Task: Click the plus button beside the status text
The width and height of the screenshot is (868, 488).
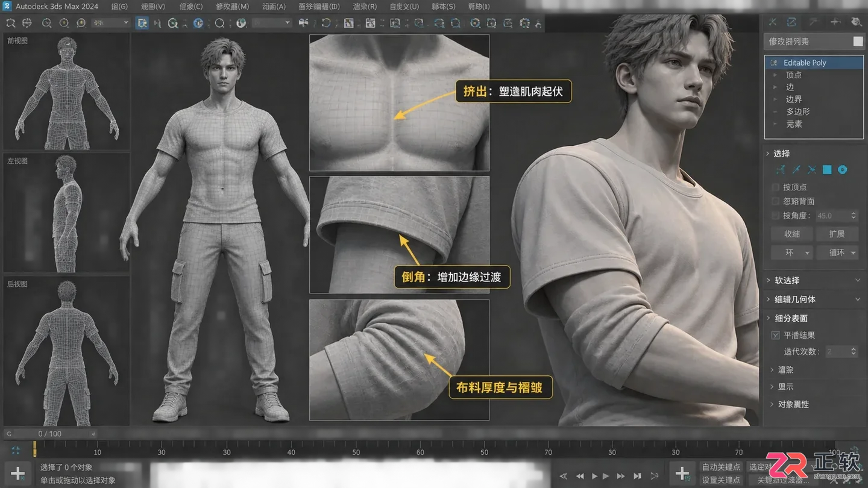Action: 18,474
